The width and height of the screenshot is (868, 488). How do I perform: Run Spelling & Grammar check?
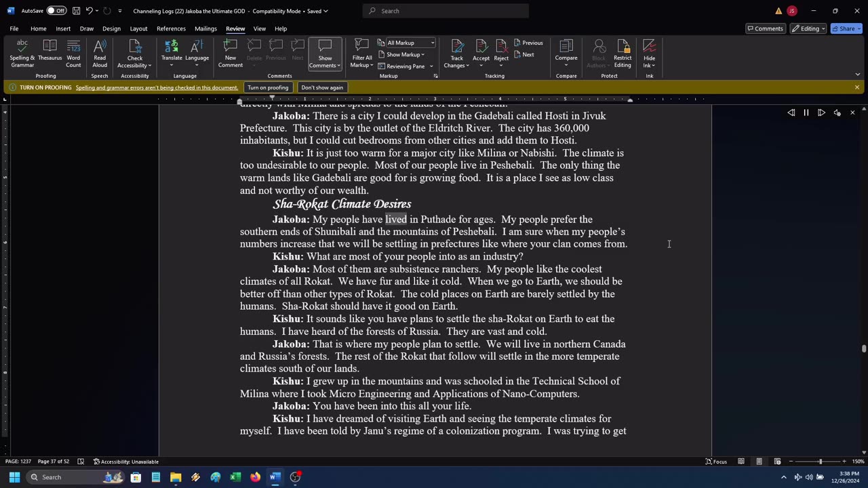[22, 54]
